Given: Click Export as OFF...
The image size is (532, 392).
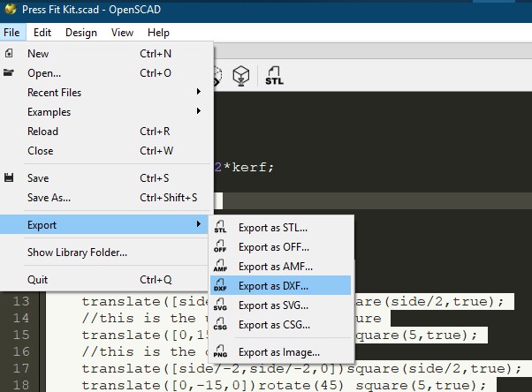Looking at the screenshot, I should coord(281,247).
